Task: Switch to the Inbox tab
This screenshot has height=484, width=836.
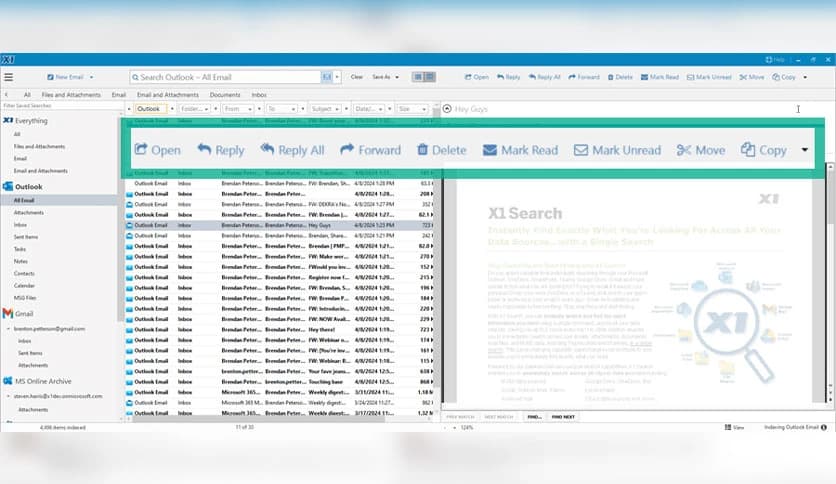Action: pos(259,95)
